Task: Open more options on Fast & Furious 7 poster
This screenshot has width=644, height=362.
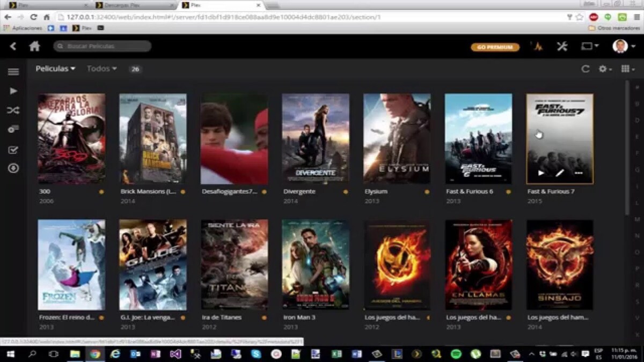Action: click(x=577, y=173)
